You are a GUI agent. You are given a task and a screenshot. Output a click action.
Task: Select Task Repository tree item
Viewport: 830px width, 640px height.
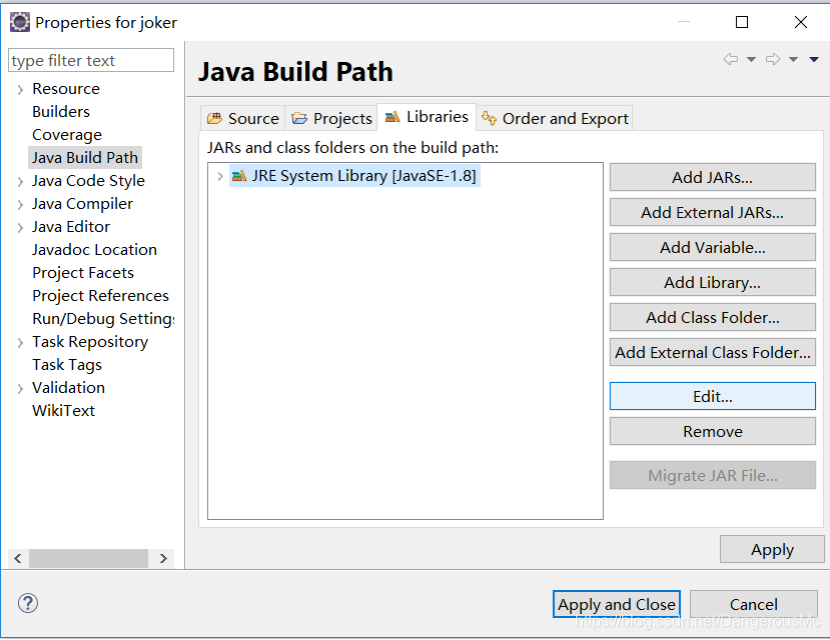coord(90,341)
